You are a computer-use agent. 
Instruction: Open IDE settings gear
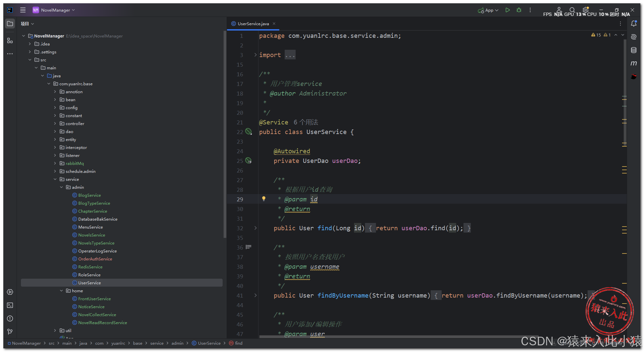click(586, 10)
